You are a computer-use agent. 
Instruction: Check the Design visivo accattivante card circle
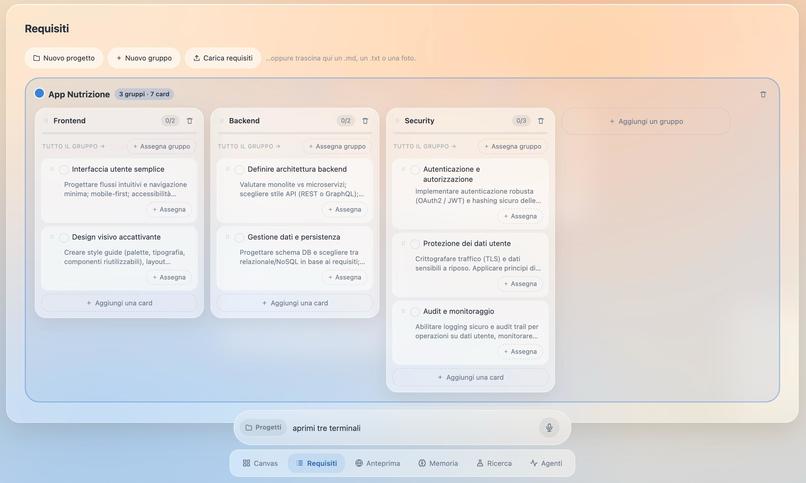point(64,237)
